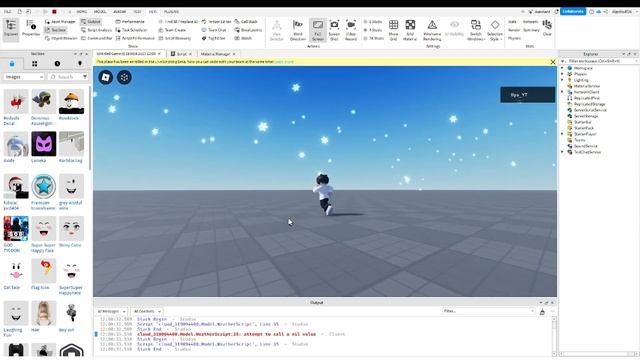This screenshot has height=360, width=640.
Task: Open Team Chat
Action: 214,30
